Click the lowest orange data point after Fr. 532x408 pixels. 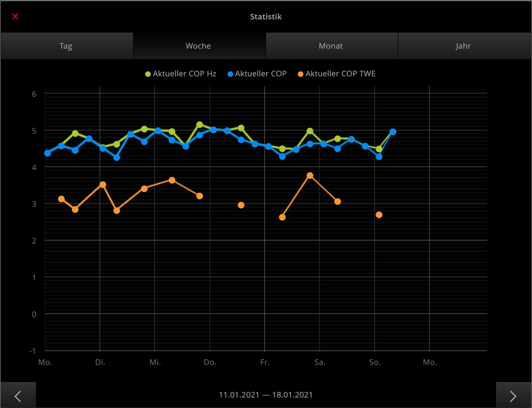click(282, 217)
